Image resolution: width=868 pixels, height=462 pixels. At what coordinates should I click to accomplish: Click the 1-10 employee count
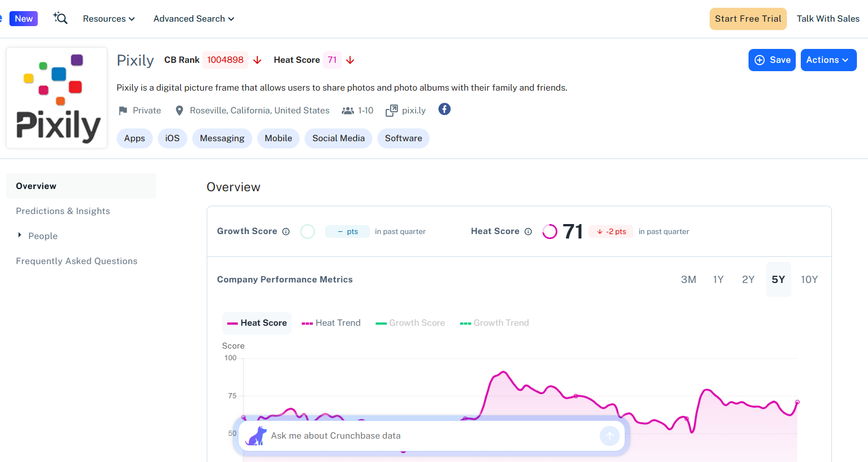click(366, 111)
